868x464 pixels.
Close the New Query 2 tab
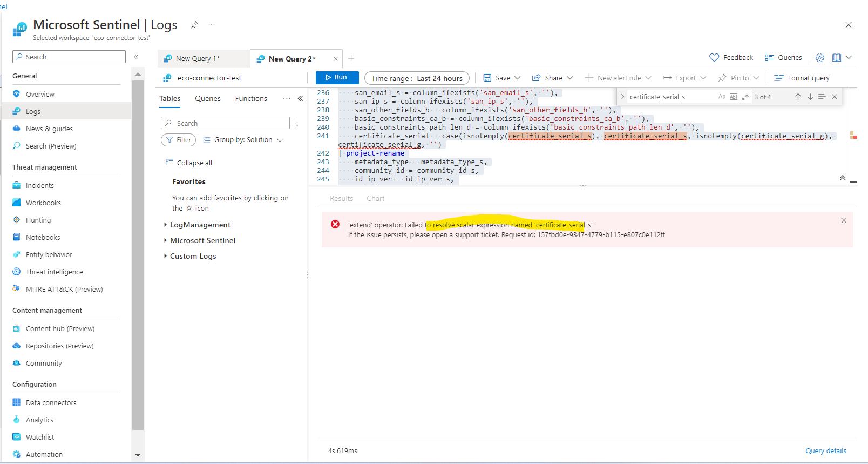(x=336, y=59)
